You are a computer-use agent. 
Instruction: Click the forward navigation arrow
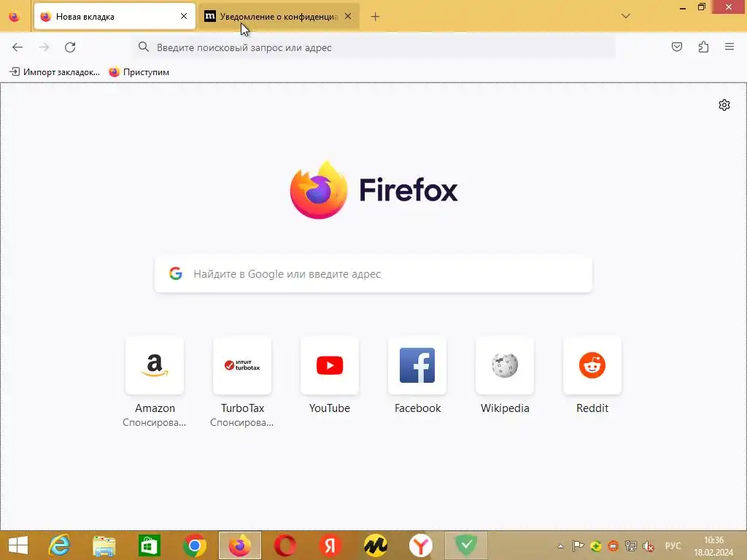coord(44,47)
